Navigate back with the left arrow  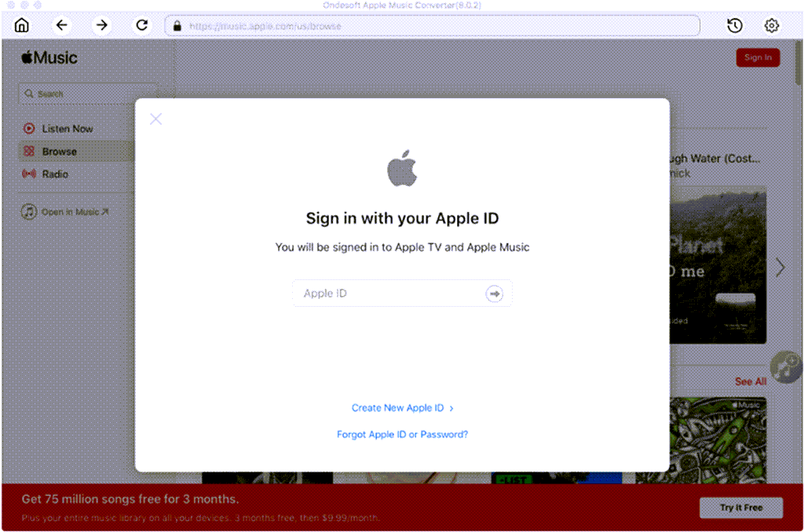61,25
